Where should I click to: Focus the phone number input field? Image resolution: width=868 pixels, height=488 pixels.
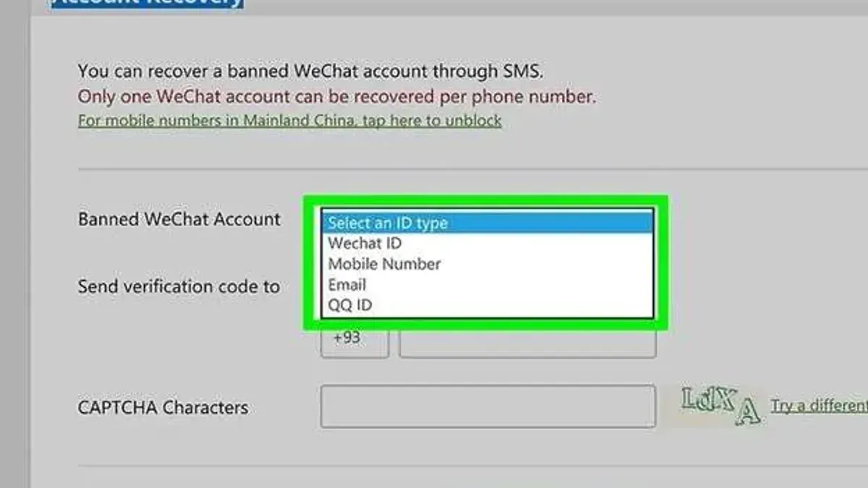click(x=527, y=340)
